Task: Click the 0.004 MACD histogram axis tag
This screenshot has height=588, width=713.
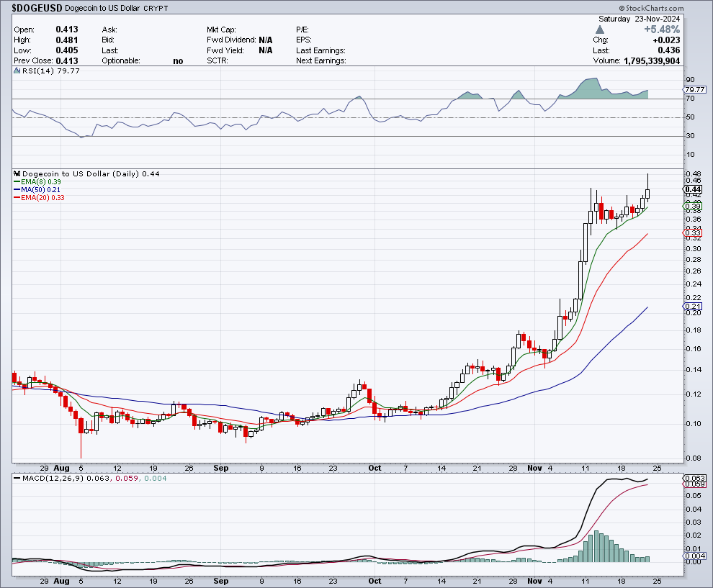Action: (x=693, y=556)
